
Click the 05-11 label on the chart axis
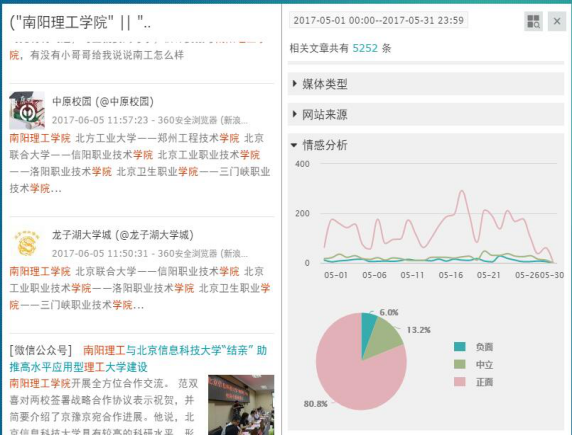point(413,275)
